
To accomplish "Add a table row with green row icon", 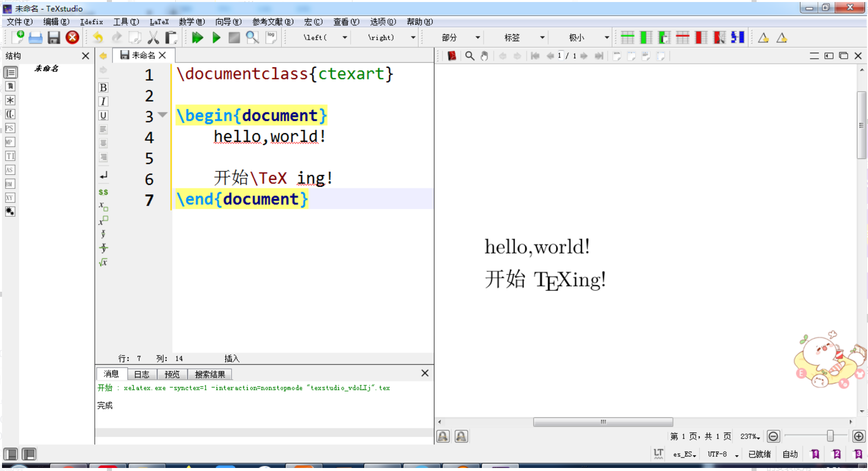I will click(627, 37).
